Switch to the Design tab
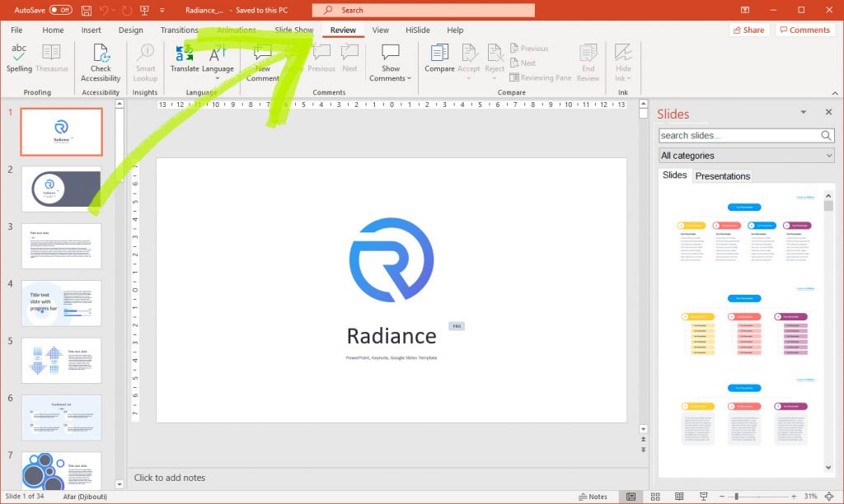Viewport: 844px width, 504px height. [131, 30]
